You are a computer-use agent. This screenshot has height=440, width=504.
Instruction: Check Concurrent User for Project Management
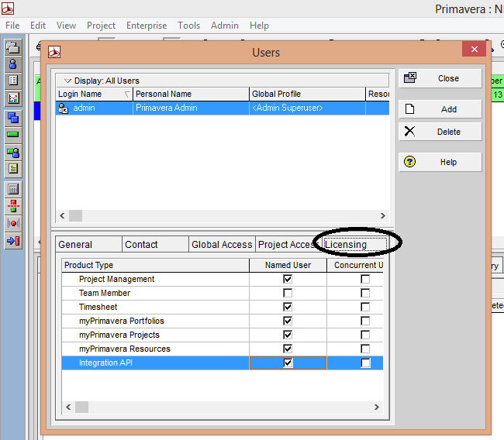pyautogui.click(x=365, y=279)
